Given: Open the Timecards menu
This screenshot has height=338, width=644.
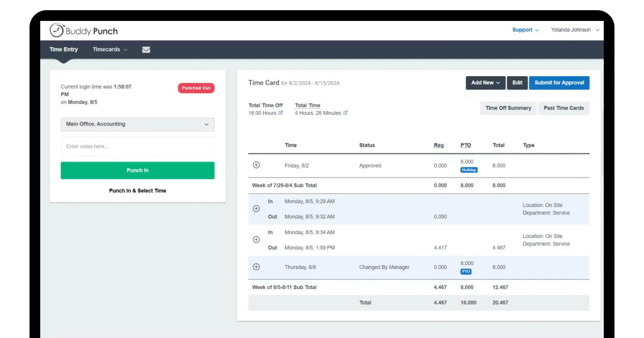Looking at the screenshot, I should (x=110, y=49).
